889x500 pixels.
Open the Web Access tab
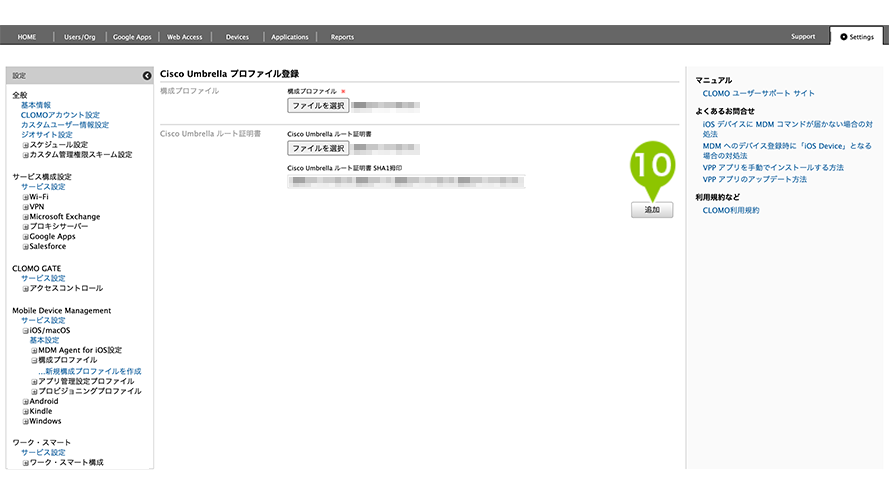click(x=184, y=37)
